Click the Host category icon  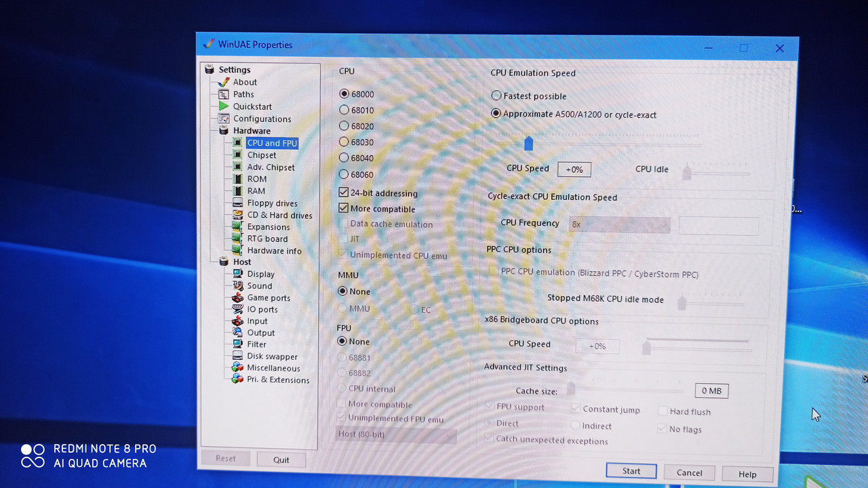(224, 262)
